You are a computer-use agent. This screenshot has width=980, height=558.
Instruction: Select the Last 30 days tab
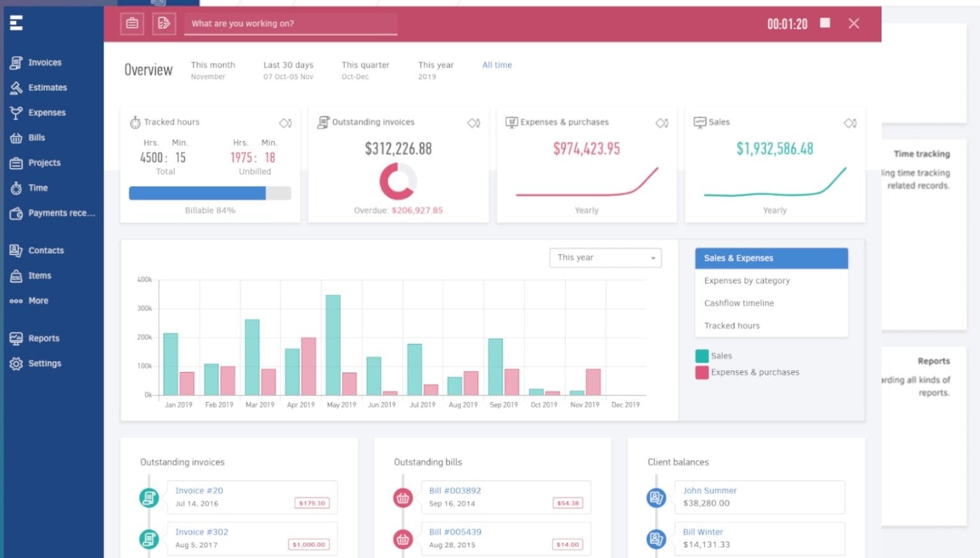[x=288, y=70]
